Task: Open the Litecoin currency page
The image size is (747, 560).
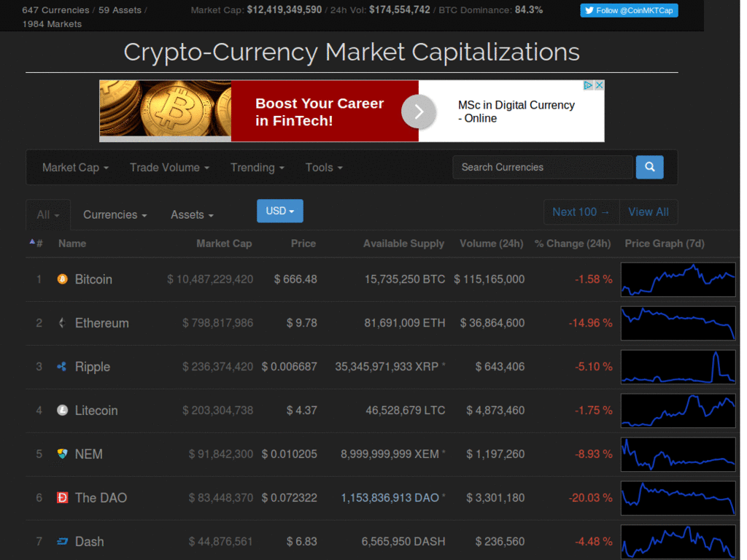Action: pos(96,411)
